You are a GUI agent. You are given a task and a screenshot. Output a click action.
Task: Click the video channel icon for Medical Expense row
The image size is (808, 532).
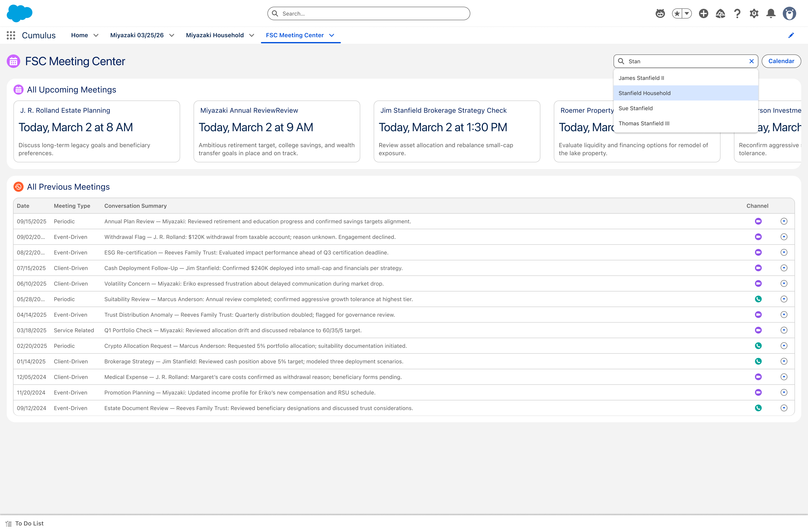(758, 377)
